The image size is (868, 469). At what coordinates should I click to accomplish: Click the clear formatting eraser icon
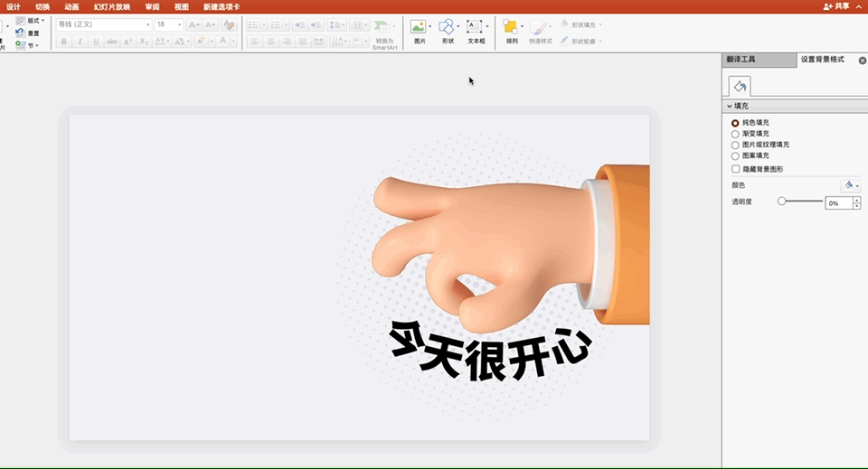click(230, 25)
